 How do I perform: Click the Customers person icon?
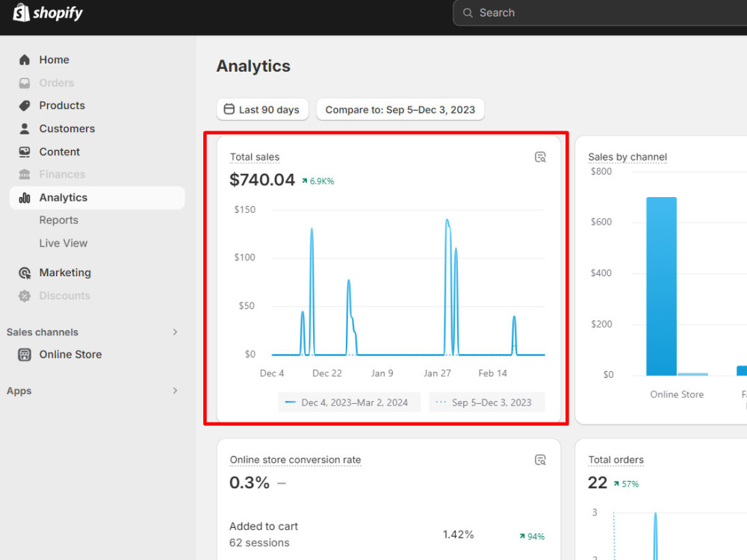coord(25,128)
